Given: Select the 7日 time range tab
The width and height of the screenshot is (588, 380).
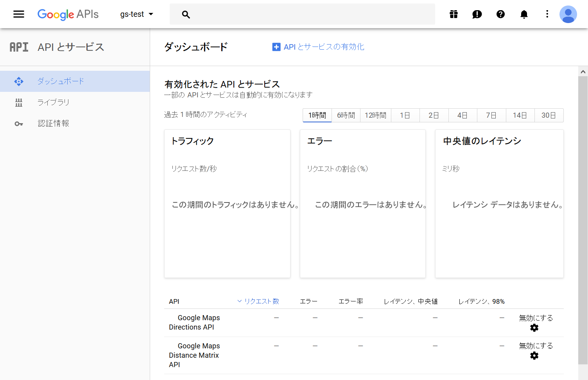Looking at the screenshot, I should (491, 115).
